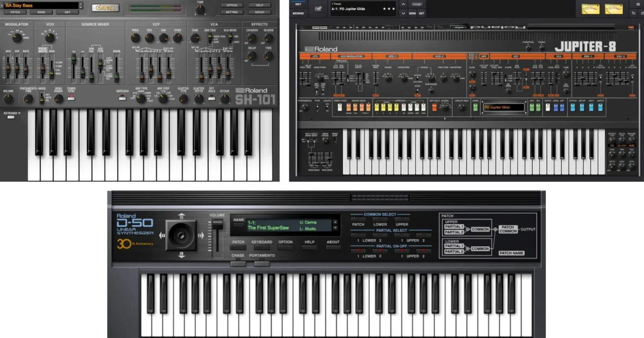Click the SH-101 effects TIME knob
644x338 pixels.
pyautogui.click(x=268, y=55)
